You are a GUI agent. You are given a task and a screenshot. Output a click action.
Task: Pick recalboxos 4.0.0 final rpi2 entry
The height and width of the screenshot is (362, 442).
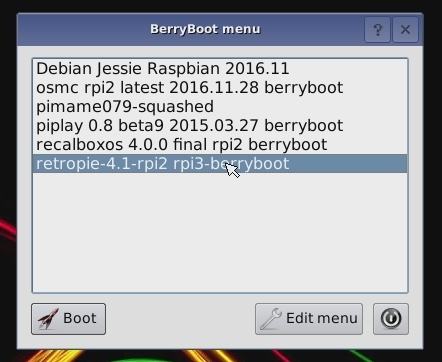[x=220, y=145]
